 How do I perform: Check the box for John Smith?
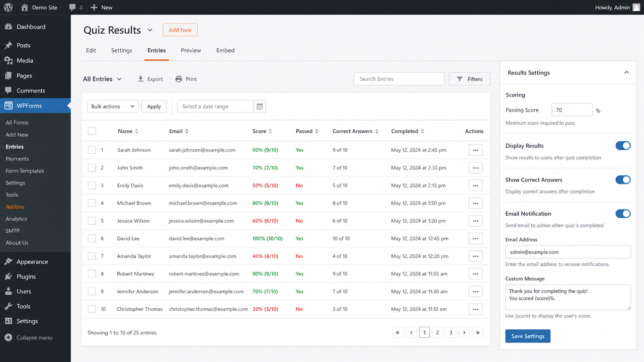pyautogui.click(x=92, y=168)
